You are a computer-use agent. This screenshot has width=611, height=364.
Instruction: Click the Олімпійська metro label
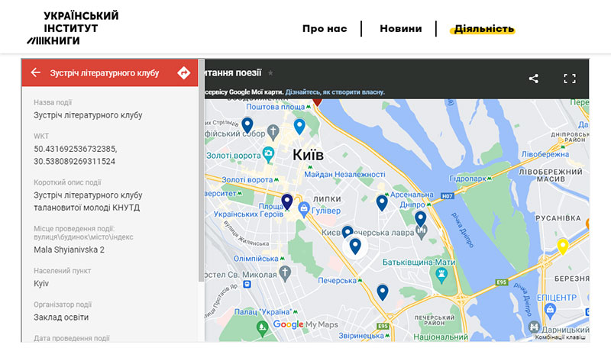pyautogui.click(x=256, y=259)
